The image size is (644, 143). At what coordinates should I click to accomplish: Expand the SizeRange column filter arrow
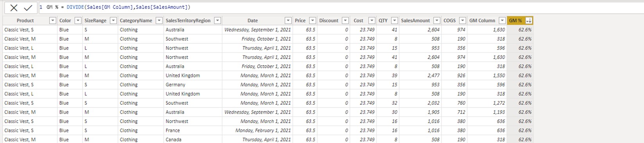pos(113,20)
